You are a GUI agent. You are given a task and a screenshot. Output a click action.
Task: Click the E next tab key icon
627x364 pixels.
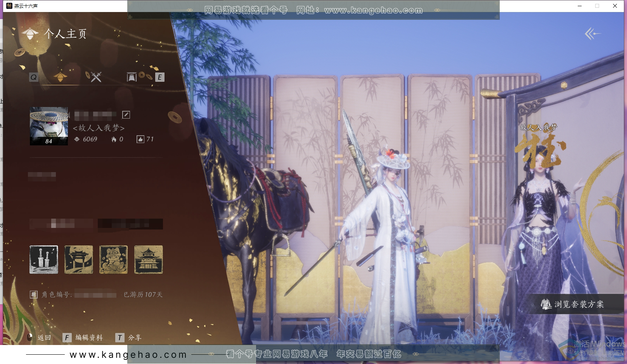click(159, 77)
